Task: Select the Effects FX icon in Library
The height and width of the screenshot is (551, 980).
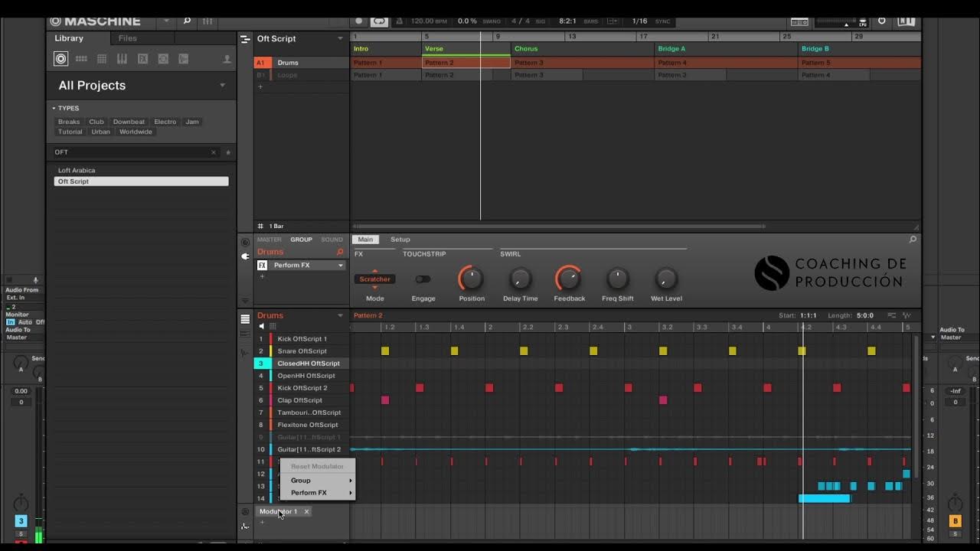Action: 142,59
